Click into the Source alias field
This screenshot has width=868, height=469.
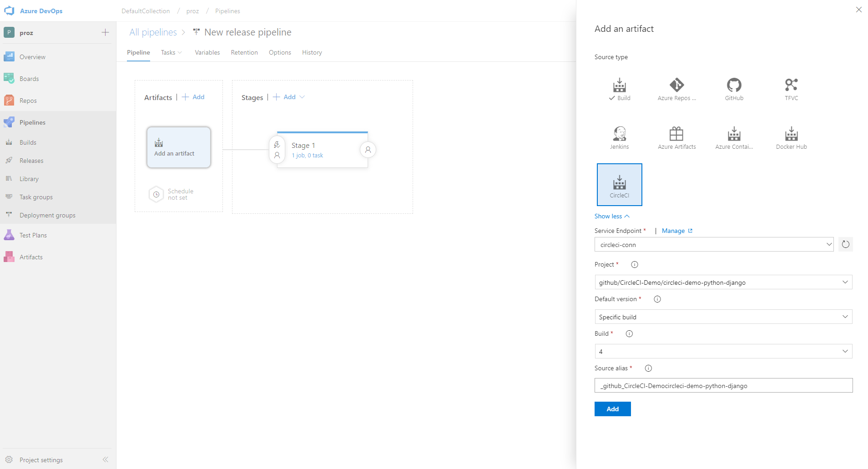pos(723,385)
